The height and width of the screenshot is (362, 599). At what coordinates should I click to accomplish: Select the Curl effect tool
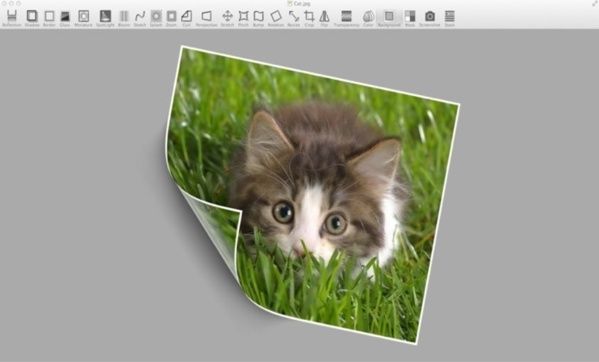click(186, 18)
